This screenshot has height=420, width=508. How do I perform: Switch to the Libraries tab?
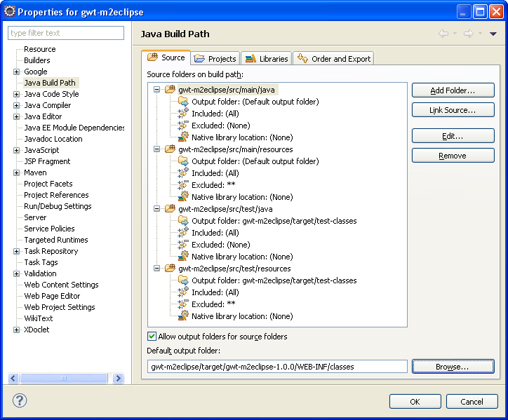pyautogui.click(x=267, y=59)
